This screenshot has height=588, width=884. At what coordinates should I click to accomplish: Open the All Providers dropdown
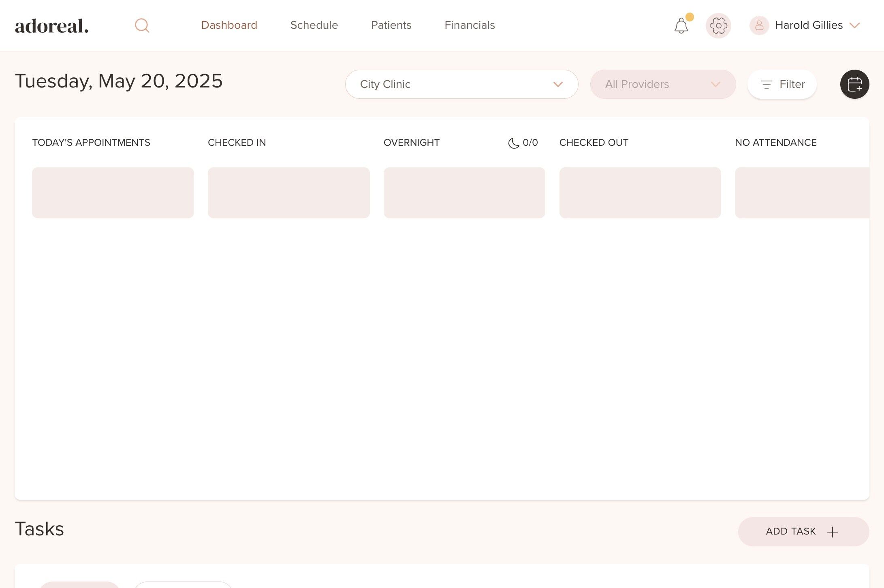click(x=663, y=84)
